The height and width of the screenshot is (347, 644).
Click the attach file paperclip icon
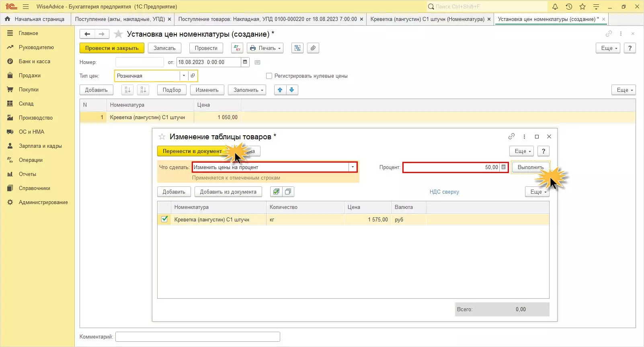313,48
